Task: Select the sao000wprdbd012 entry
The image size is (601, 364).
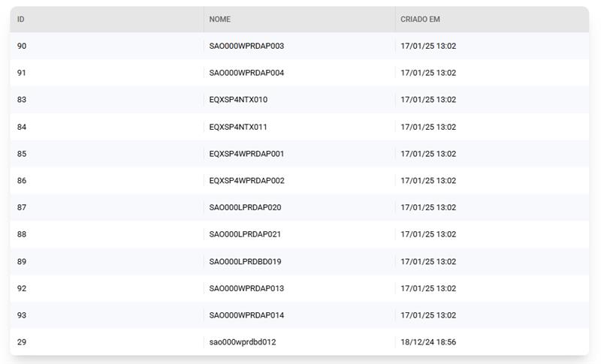Action: click(243, 342)
